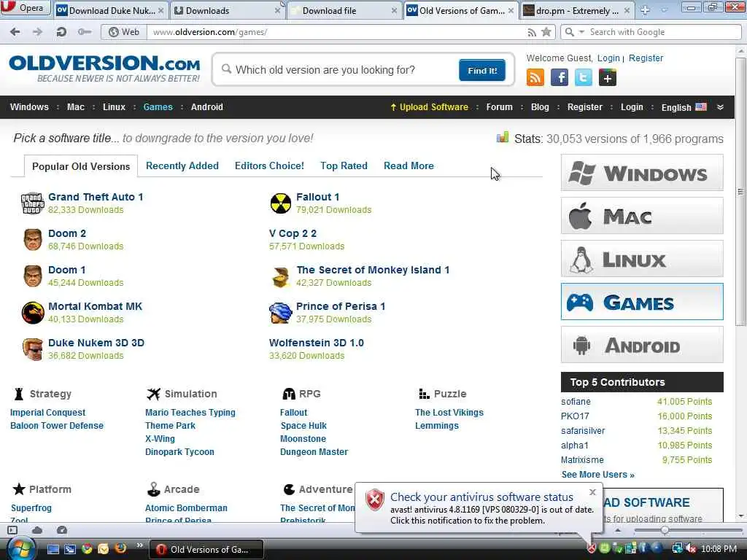The image size is (747, 560).
Task: Click the Old Versions of Ga... taskbar button
Action: click(x=206, y=549)
